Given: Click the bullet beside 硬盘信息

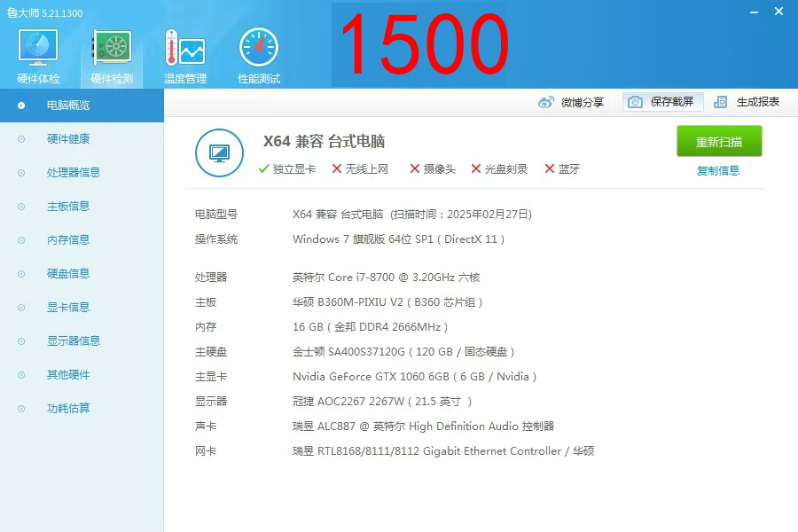Looking at the screenshot, I should [21, 273].
